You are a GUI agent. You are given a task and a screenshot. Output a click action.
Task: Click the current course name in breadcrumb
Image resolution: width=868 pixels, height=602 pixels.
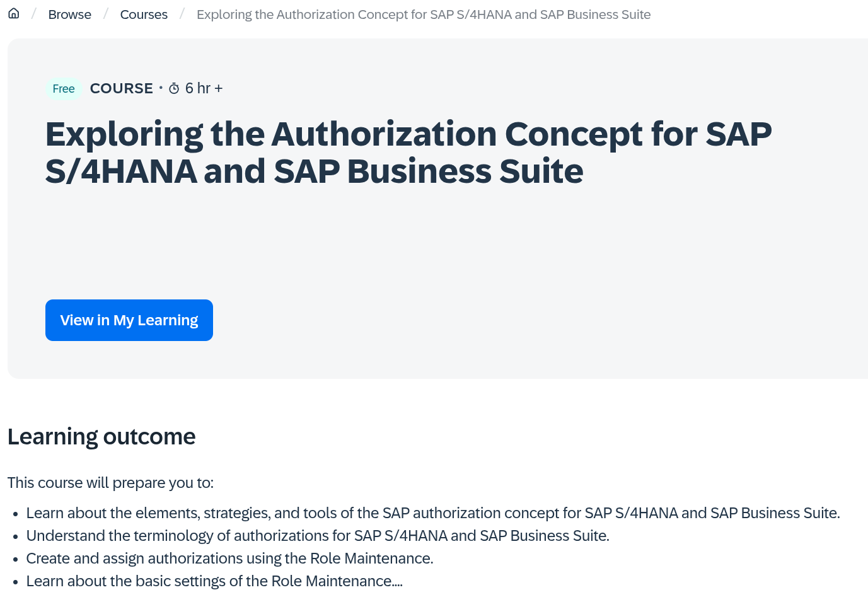coord(423,14)
